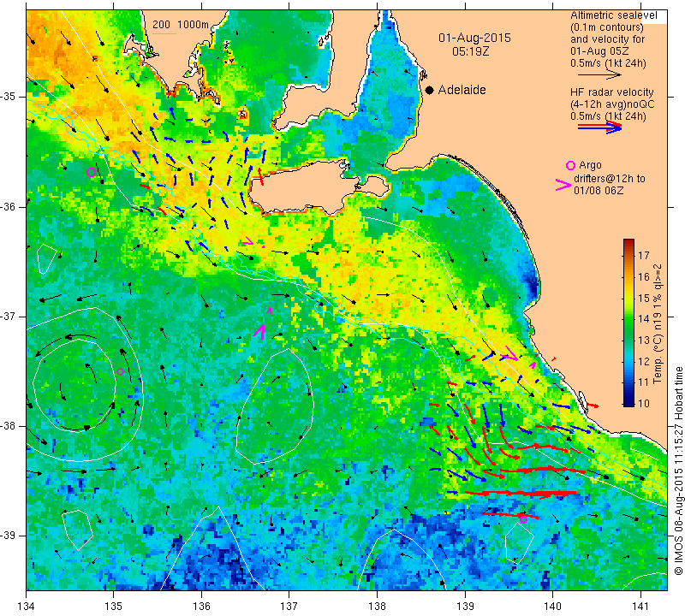685x616 pixels.
Task: Click Kangaroo Island on the map
Action: pyautogui.click(x=301, y=189)
